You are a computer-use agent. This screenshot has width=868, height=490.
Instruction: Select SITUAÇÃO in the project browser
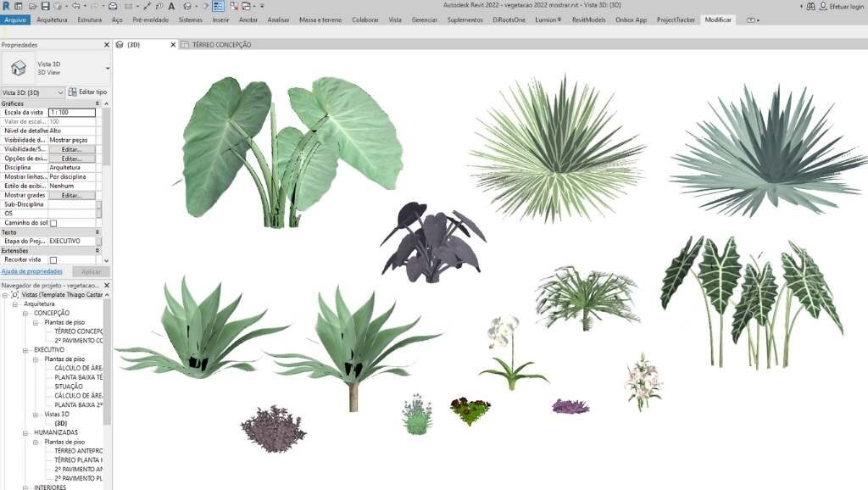pyautogui.click(x=69, y=386)
